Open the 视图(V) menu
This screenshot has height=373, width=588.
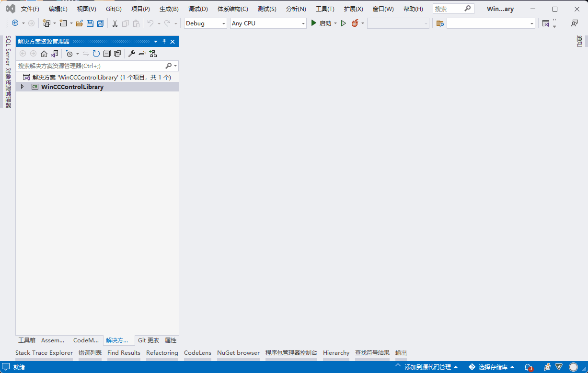tap(86, 9)
